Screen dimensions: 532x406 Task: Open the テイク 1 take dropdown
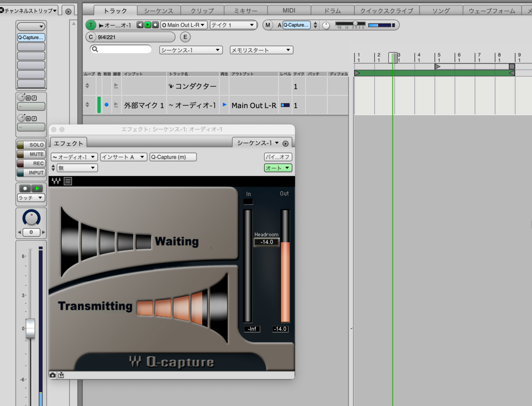(233, 25)
